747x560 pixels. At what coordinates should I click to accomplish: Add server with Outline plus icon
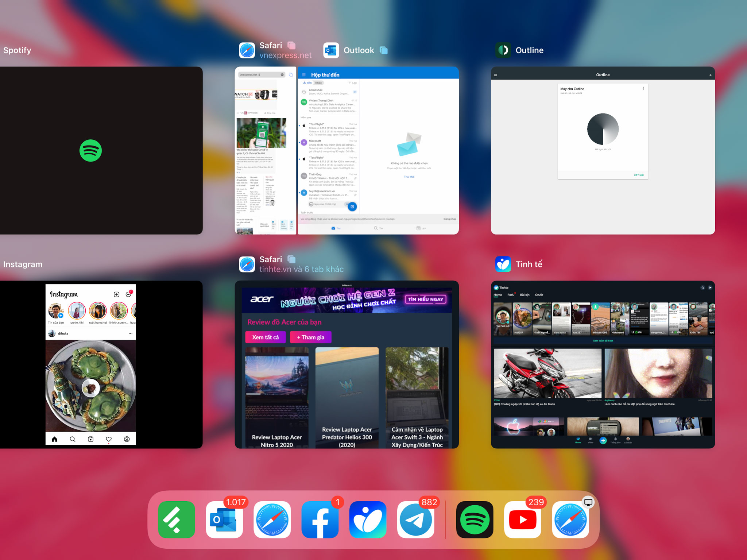coord(711,75)
